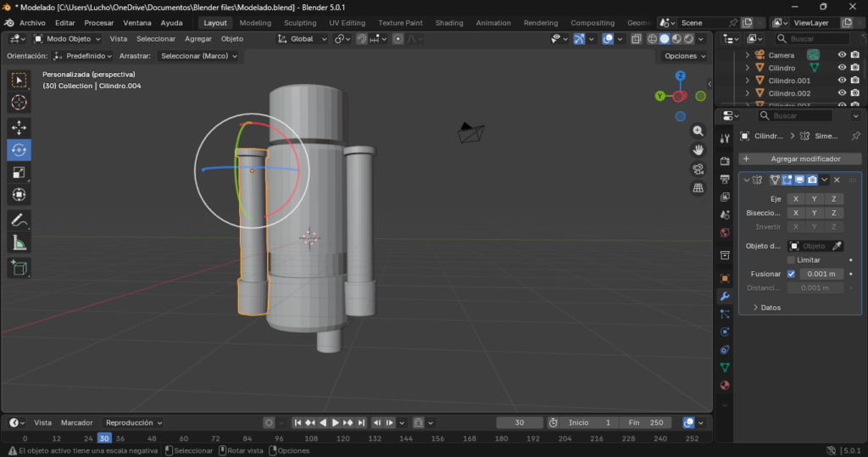
Task: Open the Reproducción dropdown in timeline
Action: click(134, 422)
